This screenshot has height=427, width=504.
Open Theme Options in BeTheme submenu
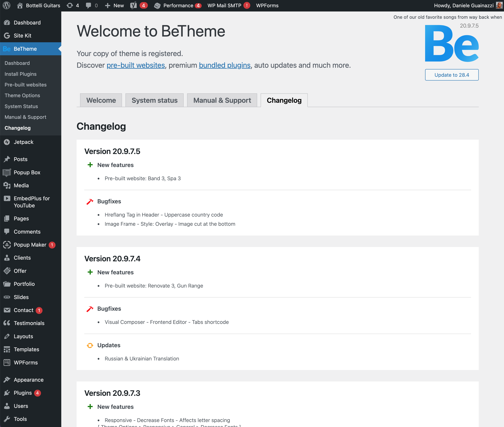coord(22,95)
